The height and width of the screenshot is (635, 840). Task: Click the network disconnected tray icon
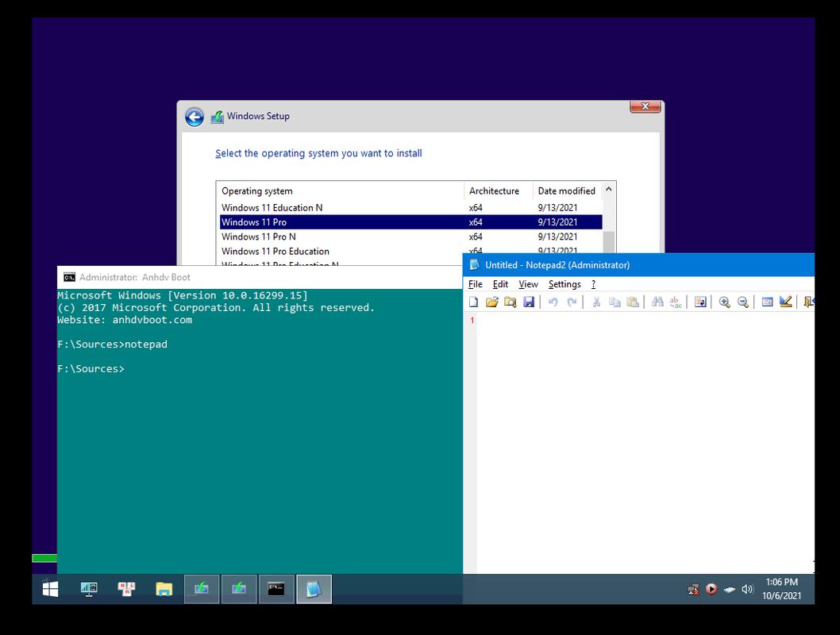pos(693,590)
